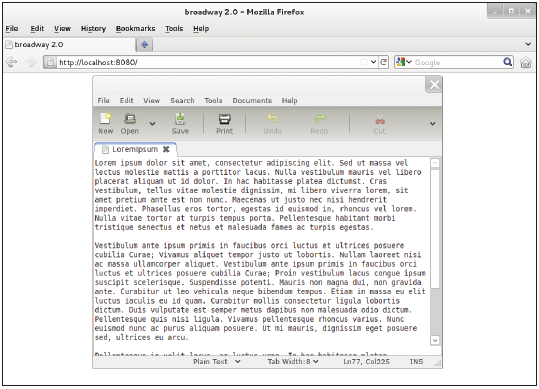The width and height of the screenshot is (539, 389).
Task: Close the gedit broadway window with X
Action: coord(434,85)
